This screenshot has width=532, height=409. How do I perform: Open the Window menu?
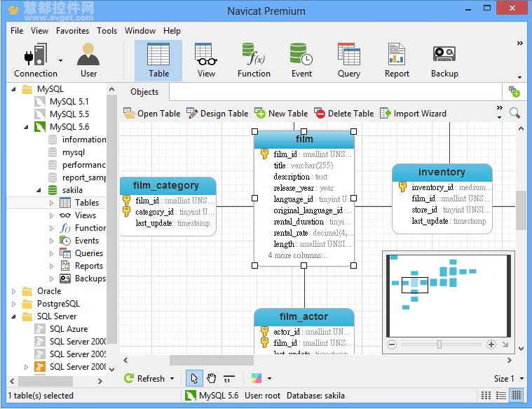[x=139, y=31]
